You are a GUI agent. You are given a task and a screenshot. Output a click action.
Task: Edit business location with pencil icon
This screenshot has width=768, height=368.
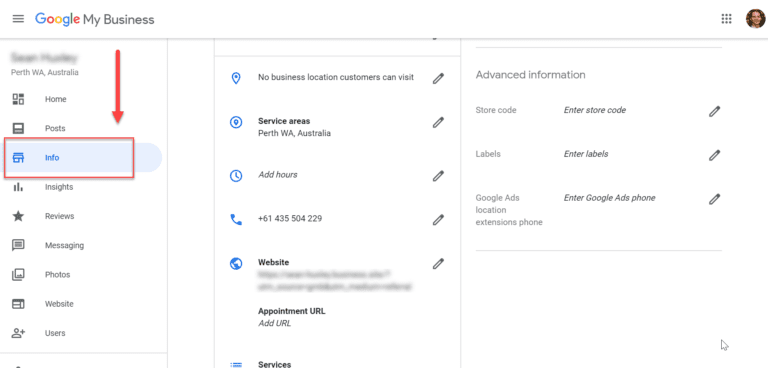tap(438, 78)
